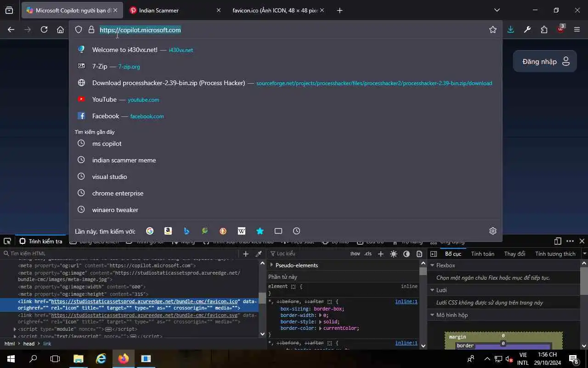This screenshot has height=368, width=588.
Task: Search history using the clock shortcut
Action: (297, 231)
